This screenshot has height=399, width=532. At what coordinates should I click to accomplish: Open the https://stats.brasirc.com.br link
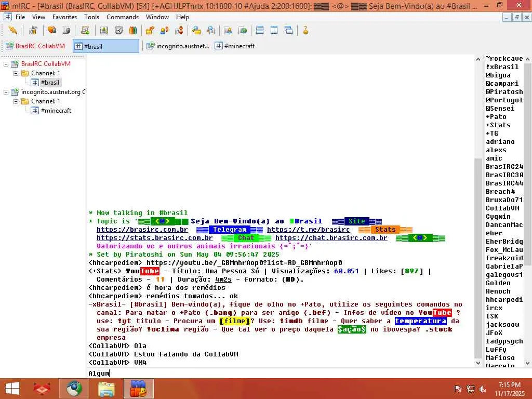pos(155,238)
